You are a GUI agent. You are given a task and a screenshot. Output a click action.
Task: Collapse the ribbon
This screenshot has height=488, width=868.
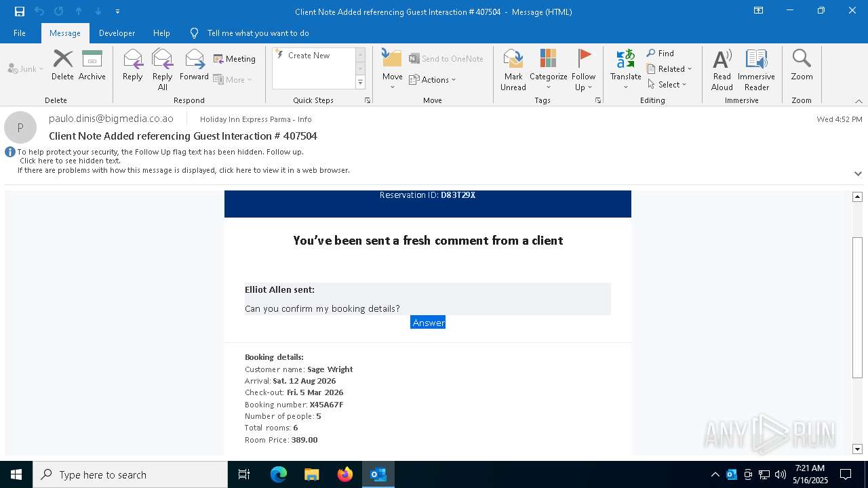coord(859,101)
